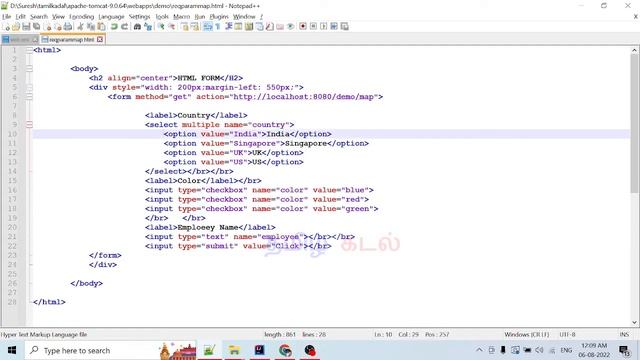This screenshot has width=640, height=360.
Task: Click the Stop Recording macro icon
Action: pos(313,27)
